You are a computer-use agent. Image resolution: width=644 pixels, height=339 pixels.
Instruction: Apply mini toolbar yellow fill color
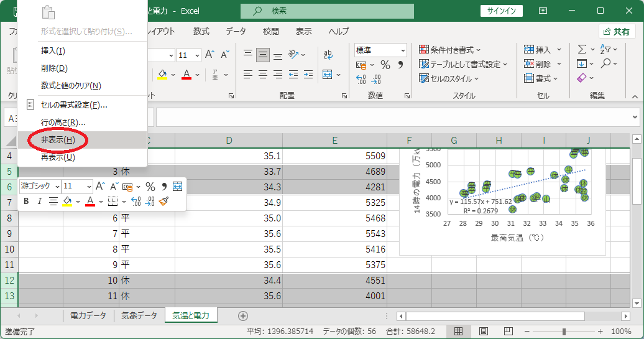[67, 201]
